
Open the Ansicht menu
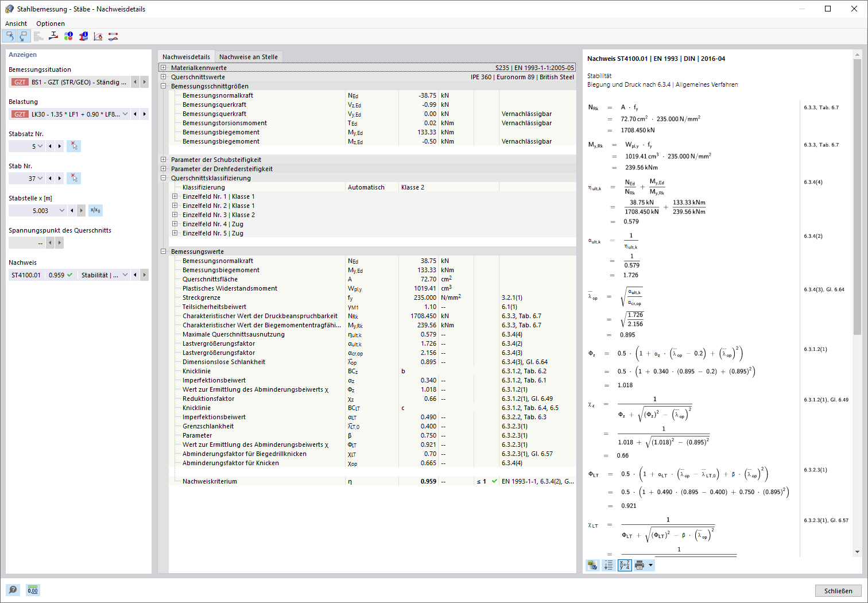pyautogui.click(x=16, y=24)
